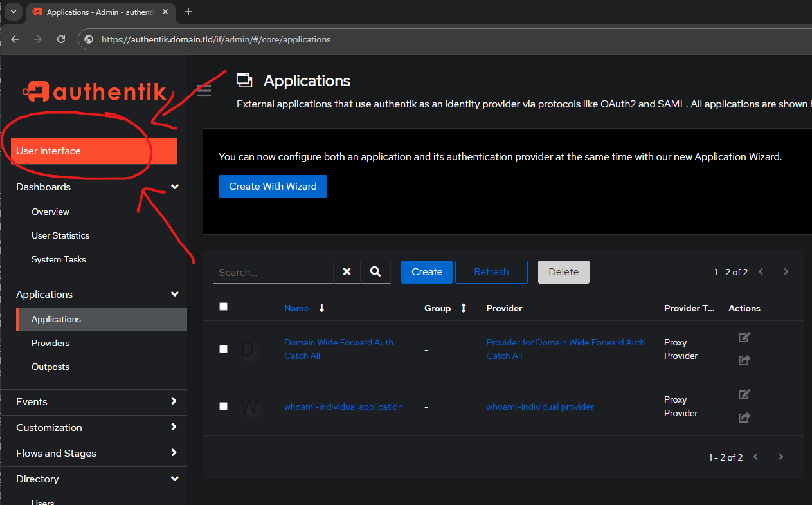Open Domain Wide Forward Auth Catch All link
812x505 pixels.
point(339,349)
